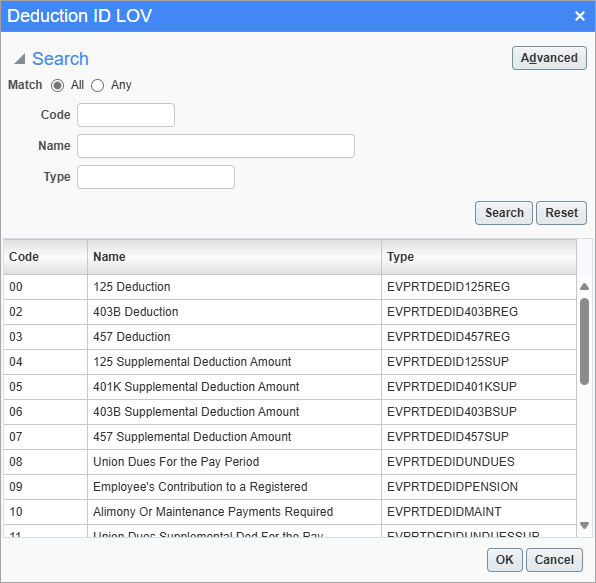Sort by the Name column header
Screen dimensions: 596x583
[235, 257]
